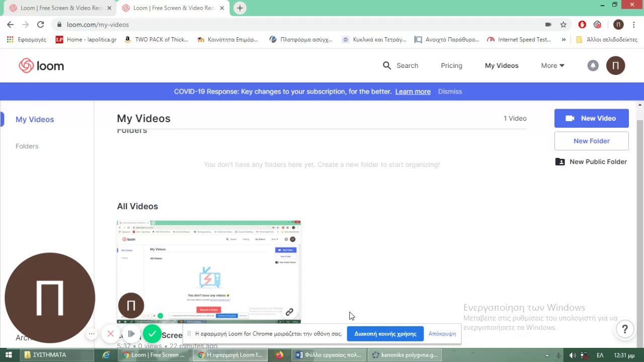Go to the Pricing page
The height and width of the screenshot is (362, 644).
point(451,65)
